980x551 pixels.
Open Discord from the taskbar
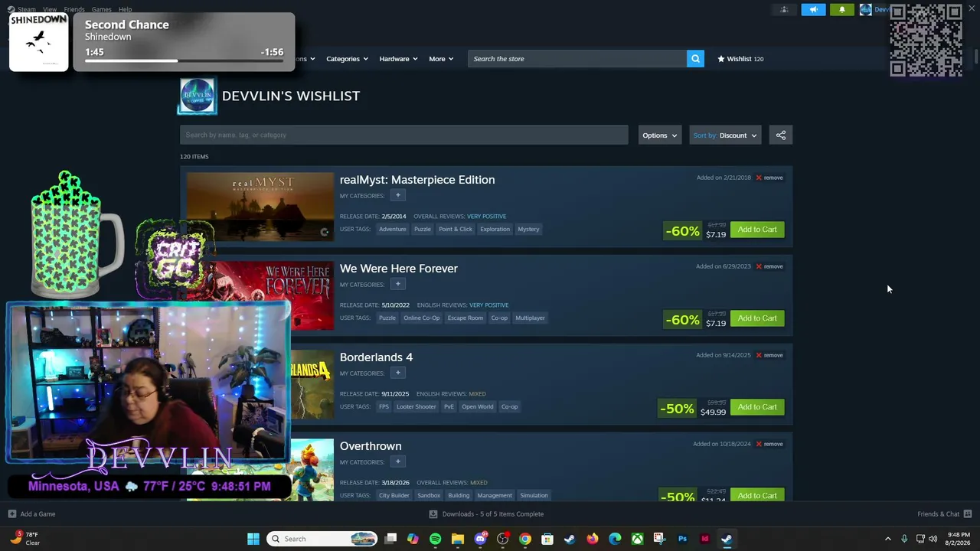click(x=480, y=539)
